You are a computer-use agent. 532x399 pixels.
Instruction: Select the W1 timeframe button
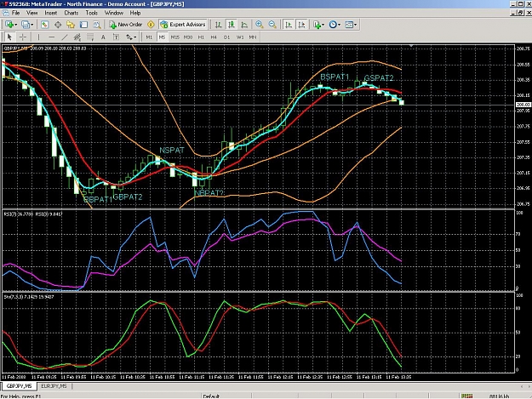[x=240, y=37]
